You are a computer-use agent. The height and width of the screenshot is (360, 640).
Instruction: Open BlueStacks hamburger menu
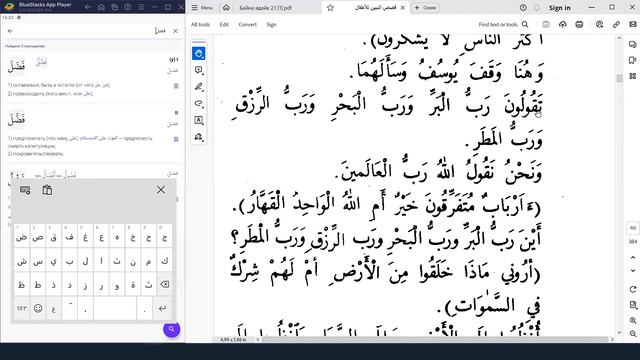141,7
